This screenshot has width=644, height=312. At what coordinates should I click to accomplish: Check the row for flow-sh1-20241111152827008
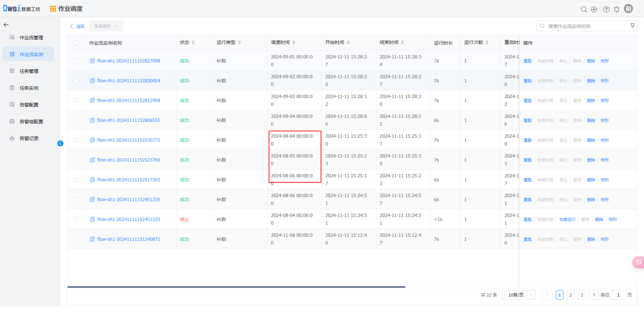[76, 61]
